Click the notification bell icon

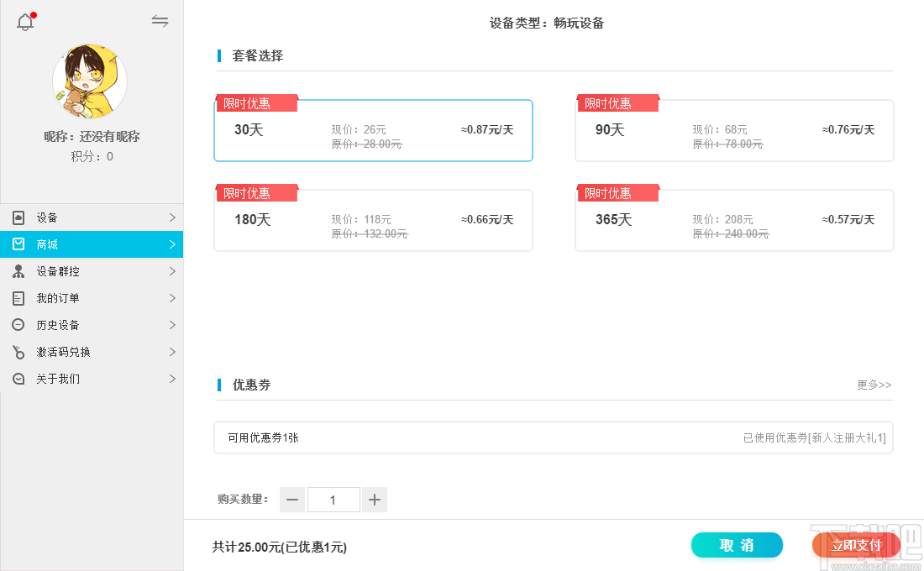tap(25, 23)
